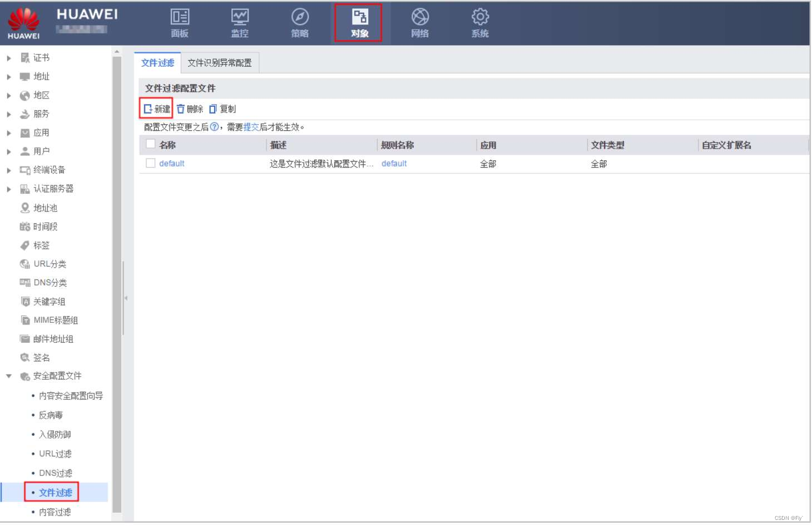
Task: Open 入侵防御 in the sidebar
Action: [x=55, y=435]
